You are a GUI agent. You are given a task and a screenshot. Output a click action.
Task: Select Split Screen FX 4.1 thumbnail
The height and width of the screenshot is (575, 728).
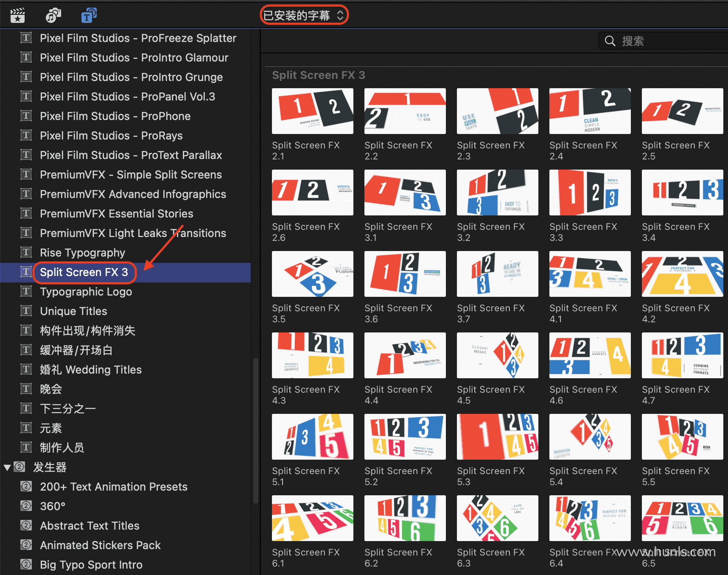(x=590, y=274)
